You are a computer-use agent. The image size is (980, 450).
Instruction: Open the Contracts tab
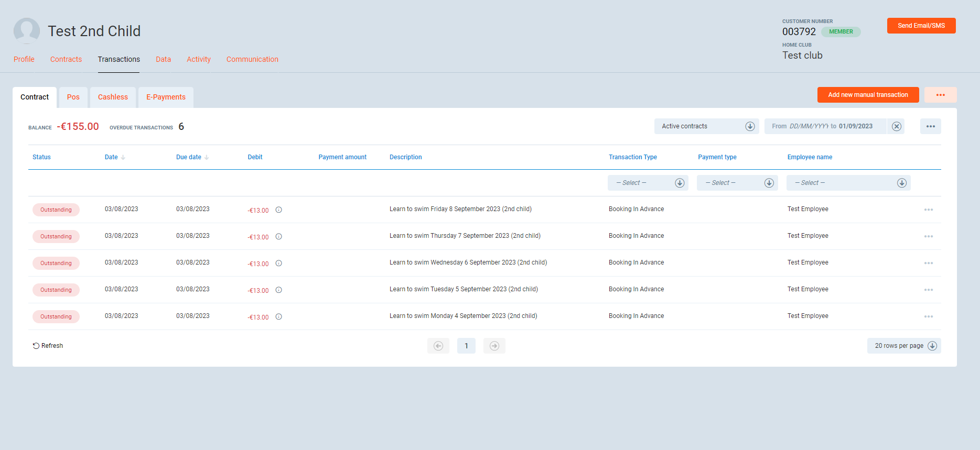point(66,59)
